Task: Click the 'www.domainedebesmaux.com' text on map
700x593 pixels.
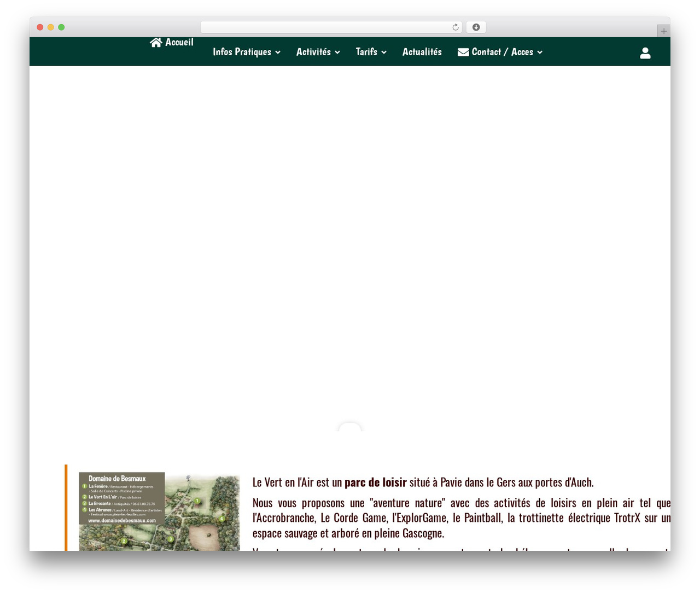Action: tap(122, 521)
